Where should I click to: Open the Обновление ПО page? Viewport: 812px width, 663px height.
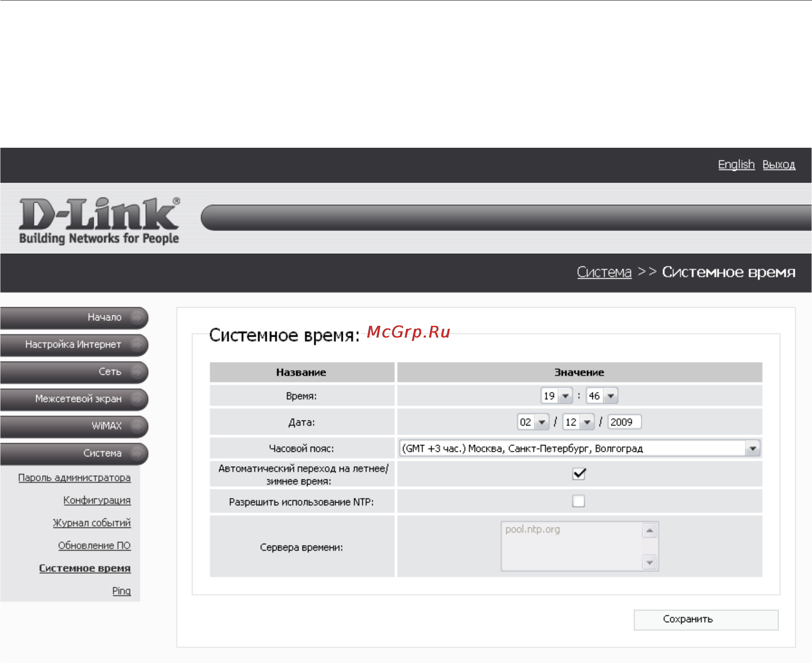tap(95, 546)
